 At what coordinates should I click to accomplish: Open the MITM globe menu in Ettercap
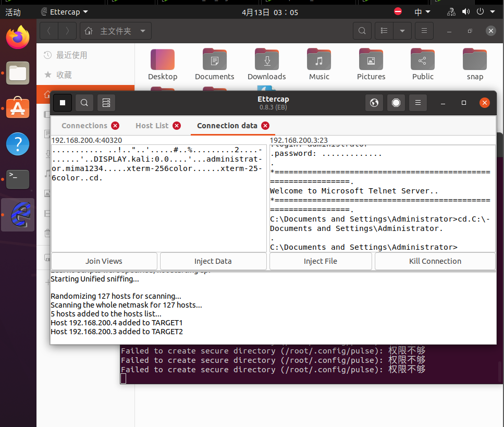[x=374, y=103]
